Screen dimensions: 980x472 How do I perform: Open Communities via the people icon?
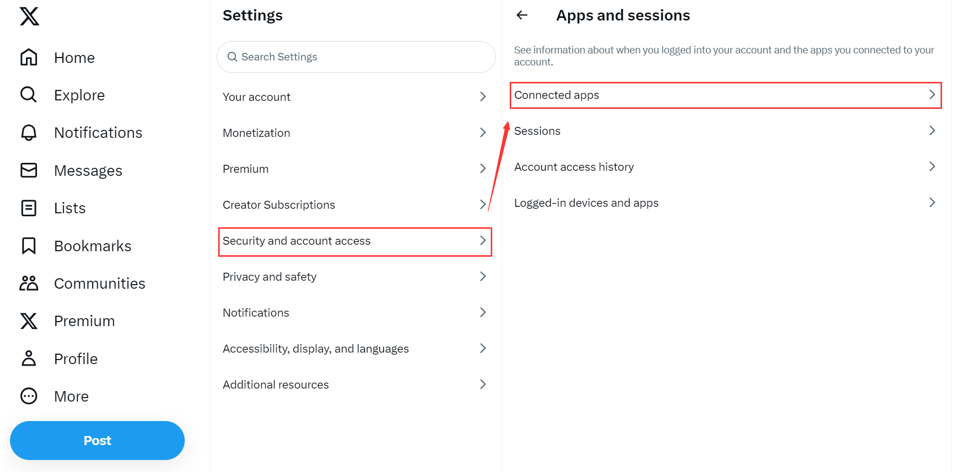[29, 283]
